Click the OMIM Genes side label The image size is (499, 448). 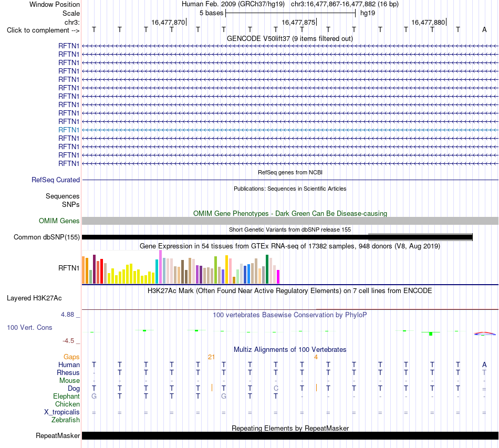click(59, 221)
